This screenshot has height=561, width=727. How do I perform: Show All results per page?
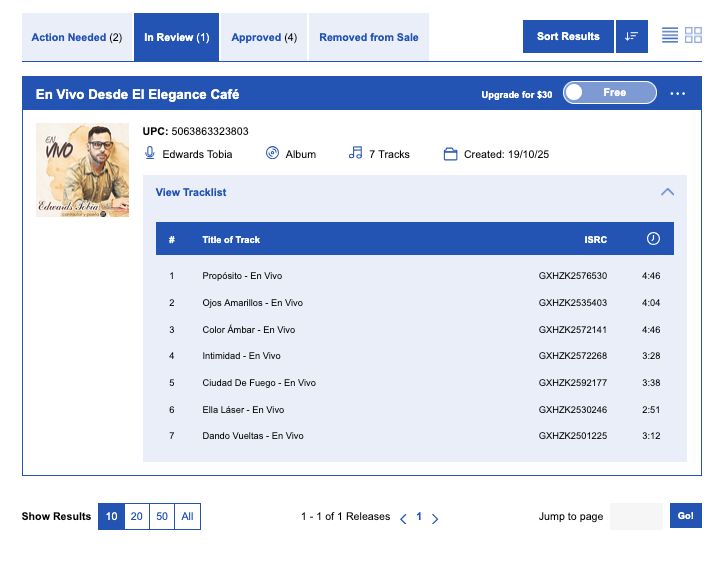(187, 517)
